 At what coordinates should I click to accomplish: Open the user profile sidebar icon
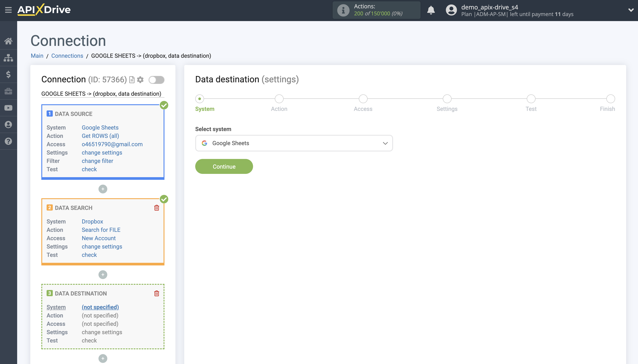8,124
